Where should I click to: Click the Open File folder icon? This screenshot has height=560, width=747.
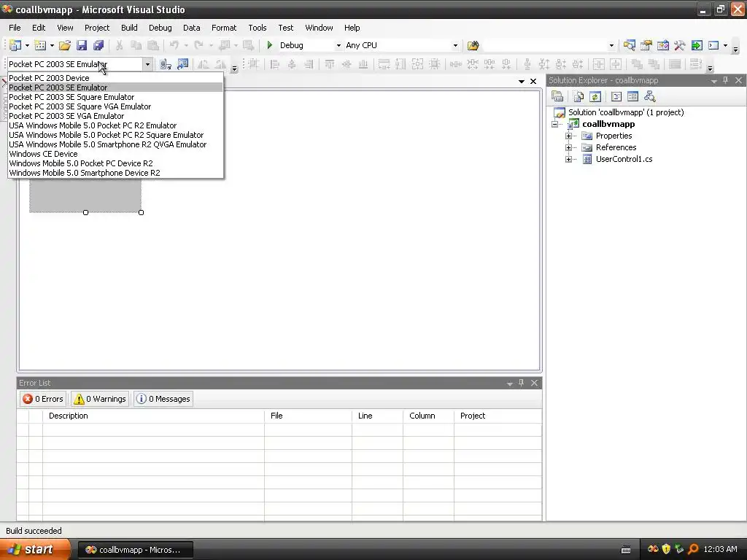[x=65, y=45]
